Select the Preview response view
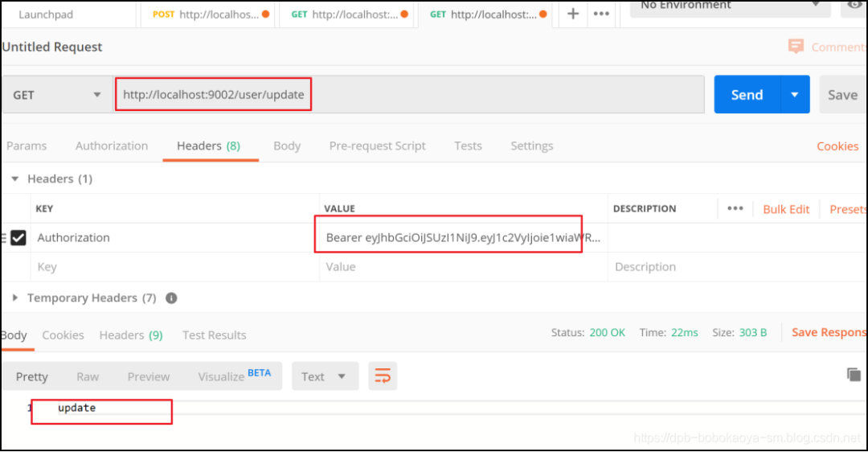The height and width of the screenshot is (452, 868). tap(149, 376)
